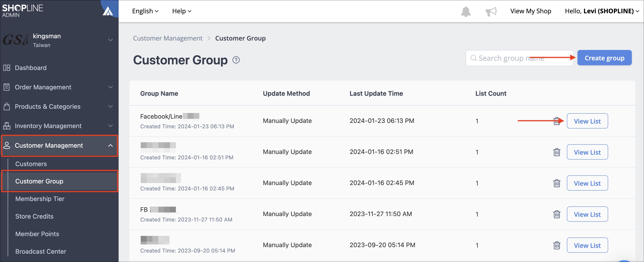Viewport: 644px width, 262px height.
Task: View List for group updated 2023-09-20 05:14 PM
Action: 587,246
